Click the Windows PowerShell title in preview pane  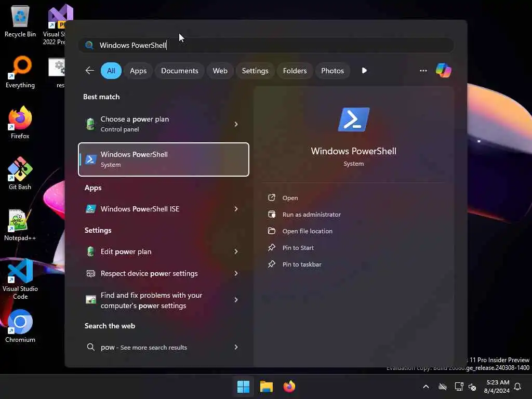point(353,151)
